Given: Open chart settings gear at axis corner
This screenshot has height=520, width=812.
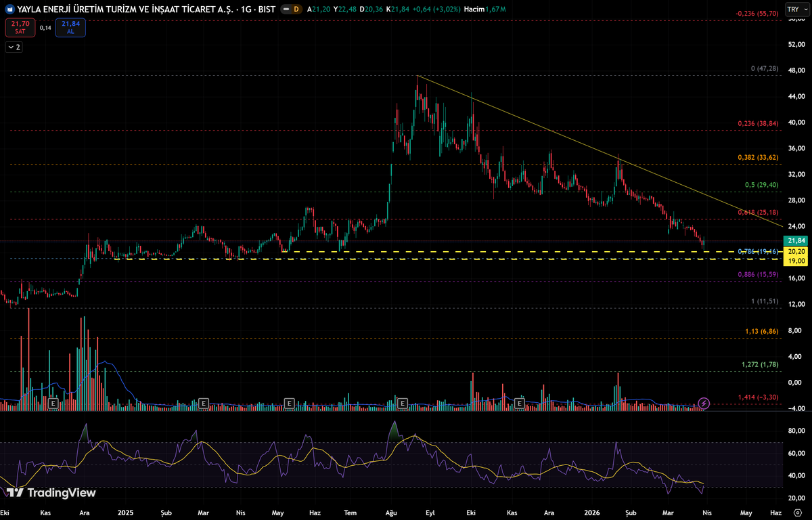Looking at the screenshot, I should click(797, 513).
